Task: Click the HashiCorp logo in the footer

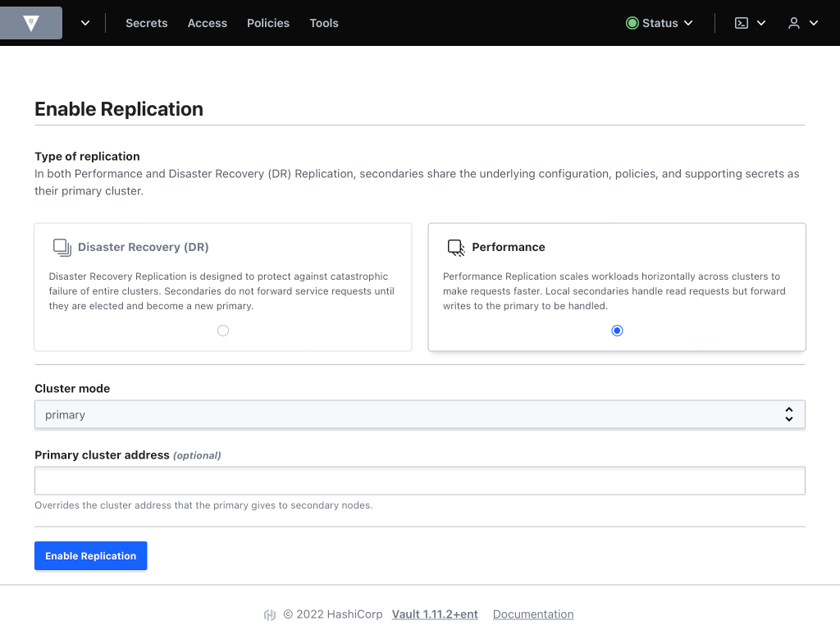Action: [270, 614]
